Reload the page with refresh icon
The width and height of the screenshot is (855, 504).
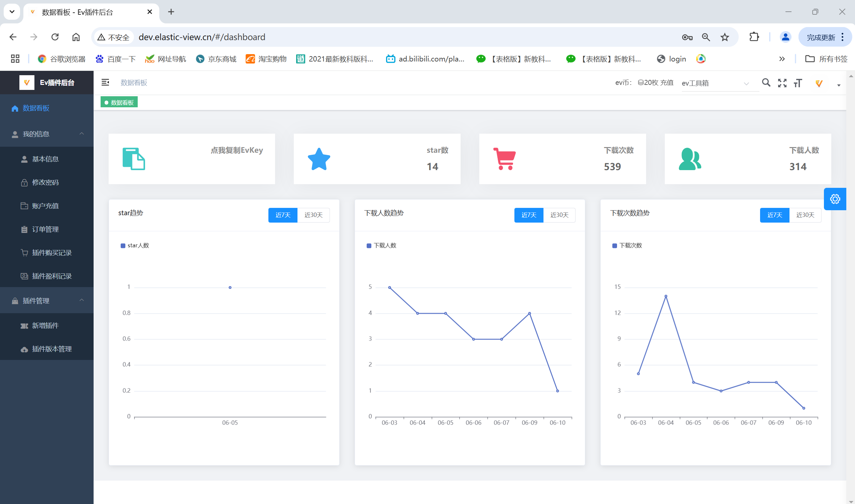55,37
